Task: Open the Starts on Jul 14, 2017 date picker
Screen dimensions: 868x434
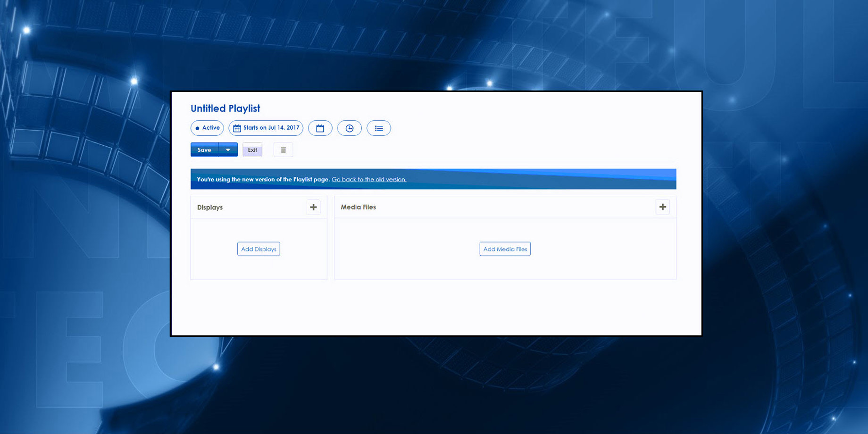Action: pos(266,128)
